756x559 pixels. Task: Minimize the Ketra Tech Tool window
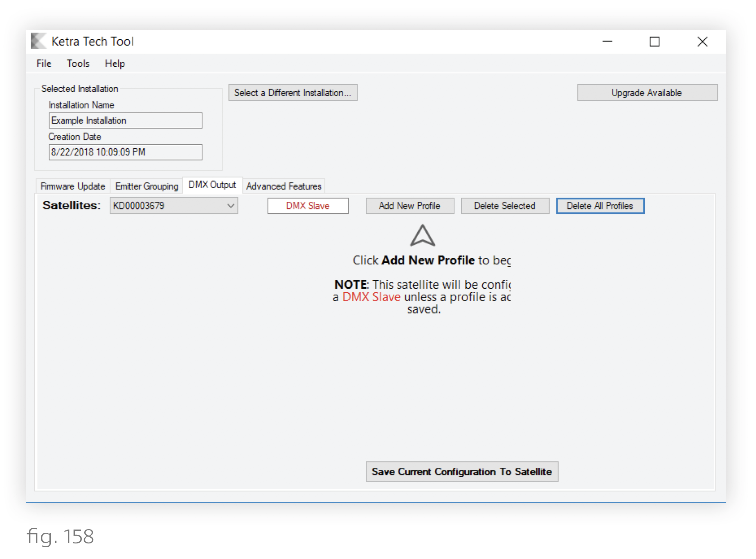(607, 41)
